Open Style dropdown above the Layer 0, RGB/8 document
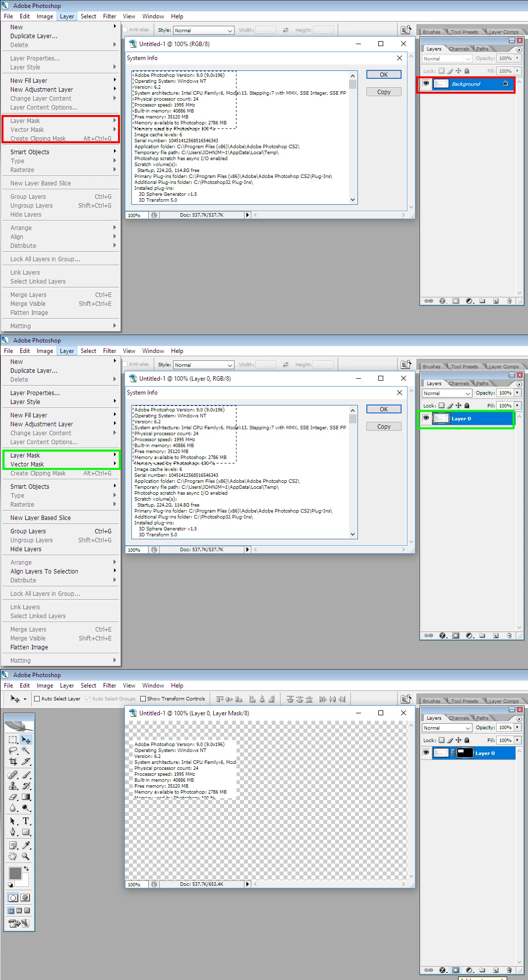Viewport: 528px width, 980px height. pos(203,365)
